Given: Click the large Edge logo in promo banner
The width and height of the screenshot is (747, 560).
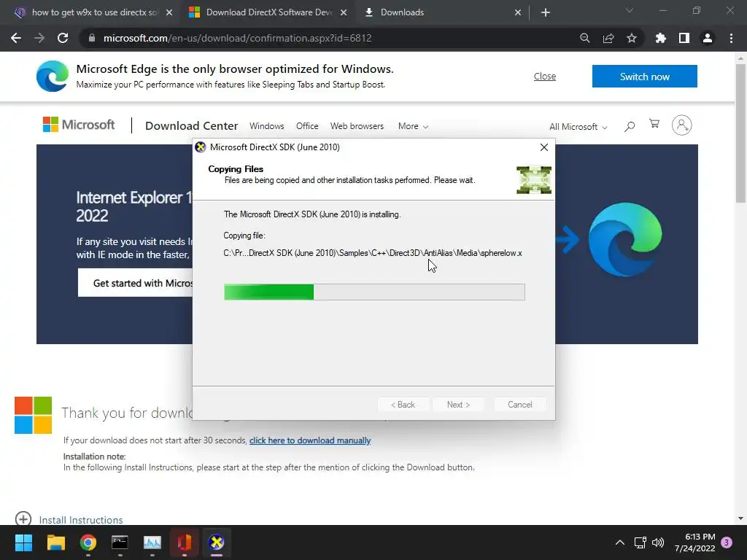Looking at the screenshot, I should (625, 239).
